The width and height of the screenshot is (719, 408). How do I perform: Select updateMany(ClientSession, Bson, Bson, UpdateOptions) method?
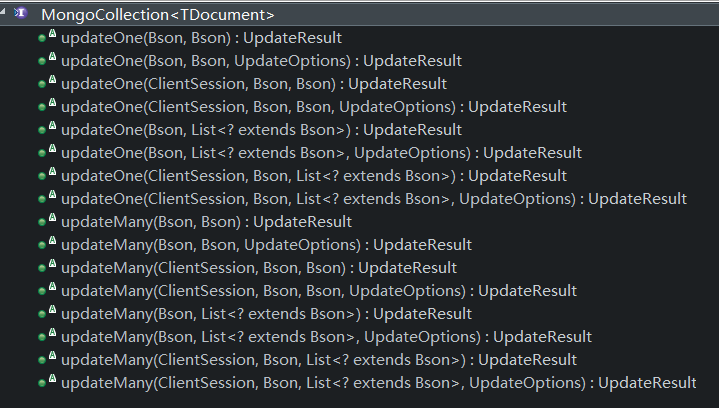(318, 291)
